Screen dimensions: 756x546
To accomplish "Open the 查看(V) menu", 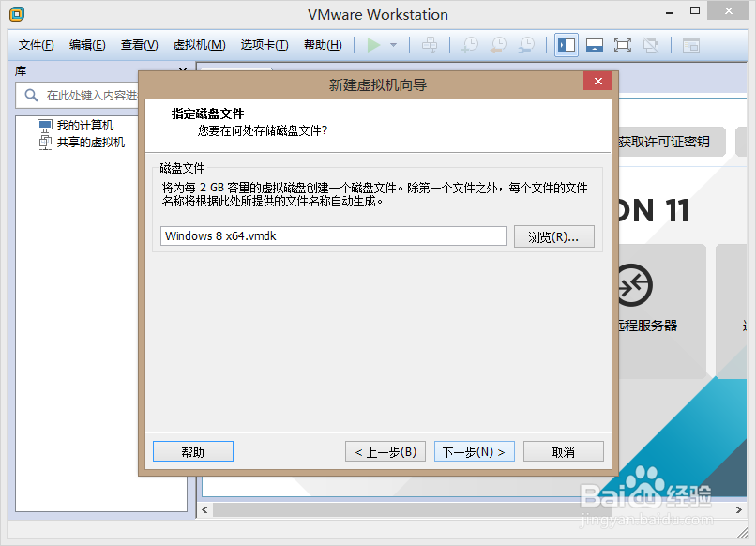I will [x=140, y=45].
